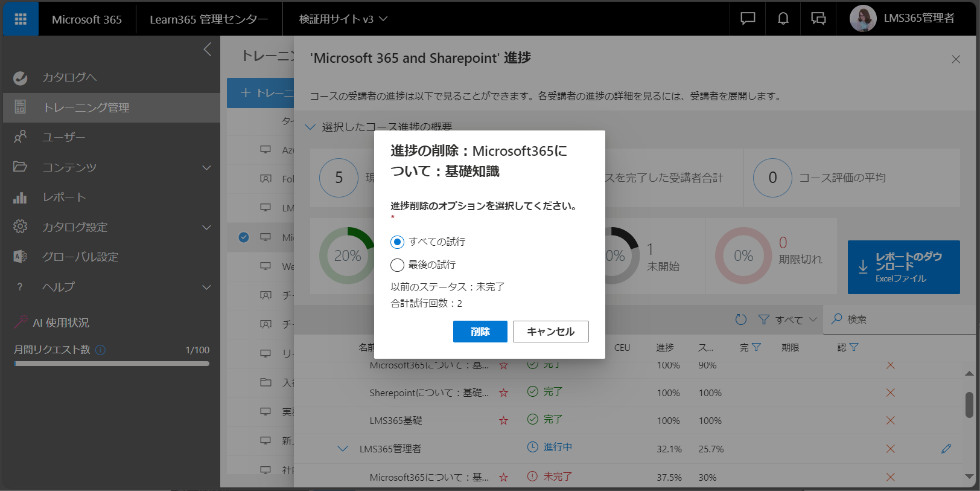Close the progress panel with X
This screenshot has height=491, width=980.
(956, 59)
